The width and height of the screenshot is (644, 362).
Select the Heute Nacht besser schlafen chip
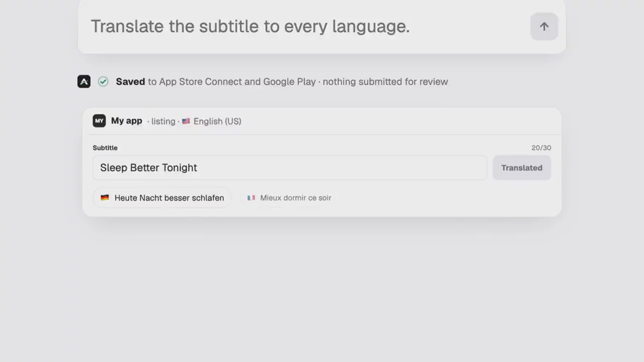[x=162, y=198]
